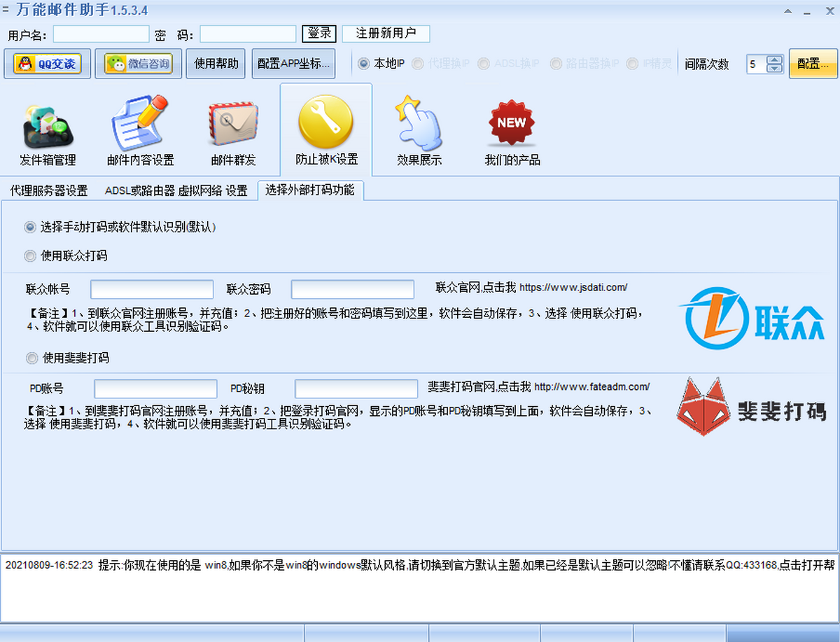This screenshot has width=840, height=642.
Task: Open the title bar dropdown arrow menu
Action: coord(788,12)
